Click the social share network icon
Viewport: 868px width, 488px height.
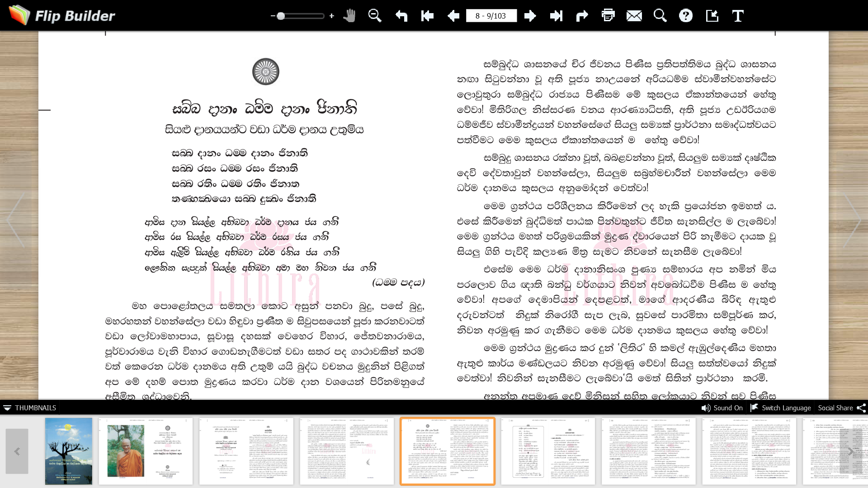[x=861, y=408]
